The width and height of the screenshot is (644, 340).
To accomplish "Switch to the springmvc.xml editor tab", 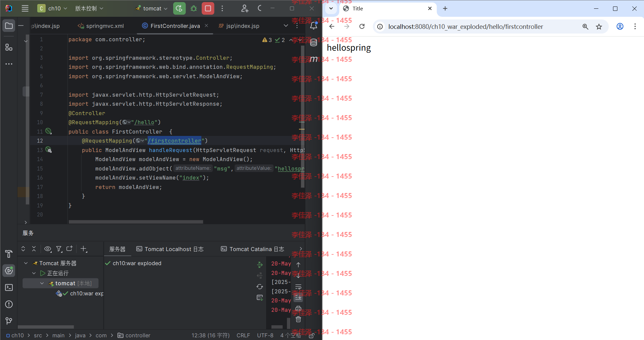I will (x=101, y=26).
